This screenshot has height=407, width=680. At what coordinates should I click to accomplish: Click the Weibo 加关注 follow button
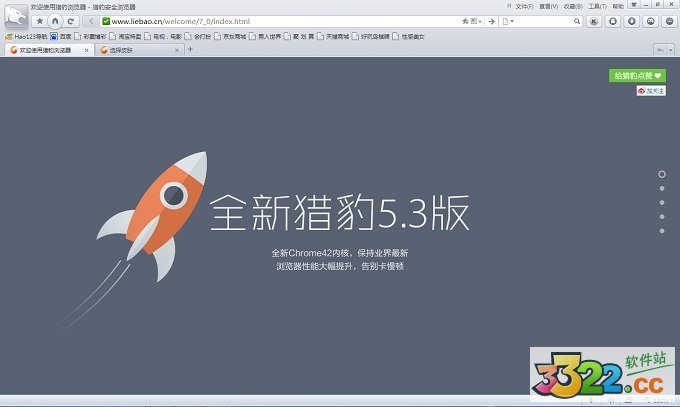651,91
